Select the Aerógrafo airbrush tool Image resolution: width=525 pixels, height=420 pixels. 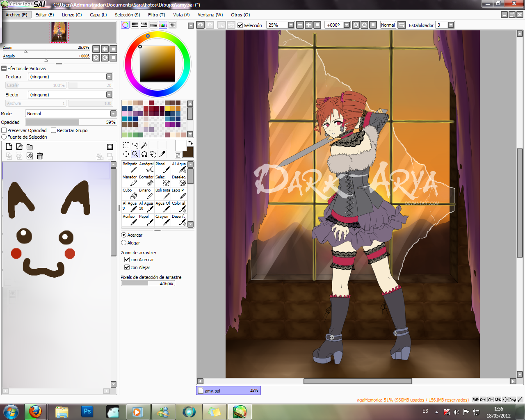coord(146,167)
